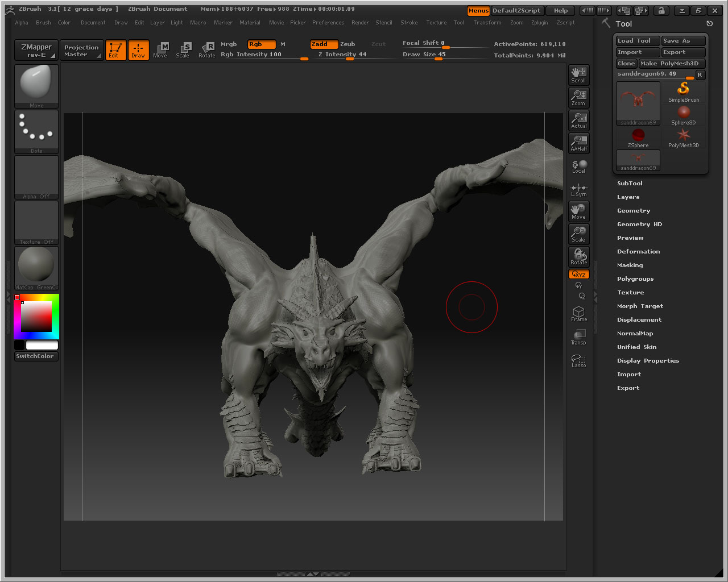This screenshot has width=728, height=582.
Task: Expand the Polygroups subpalette
Action: coord(635,279)
